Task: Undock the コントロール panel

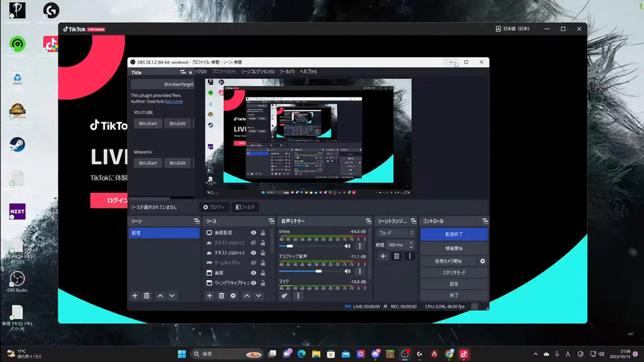Action: tap(485, 221)
